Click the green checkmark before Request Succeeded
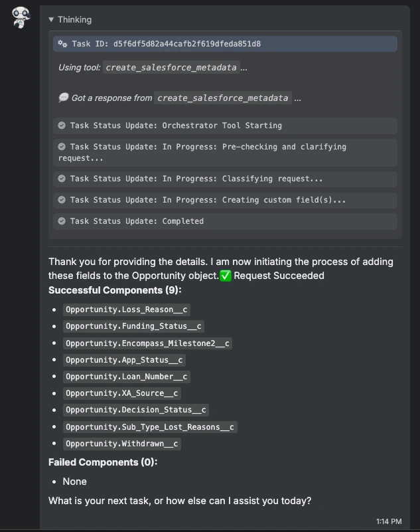The image size is (420, 532). pos(226,276)
